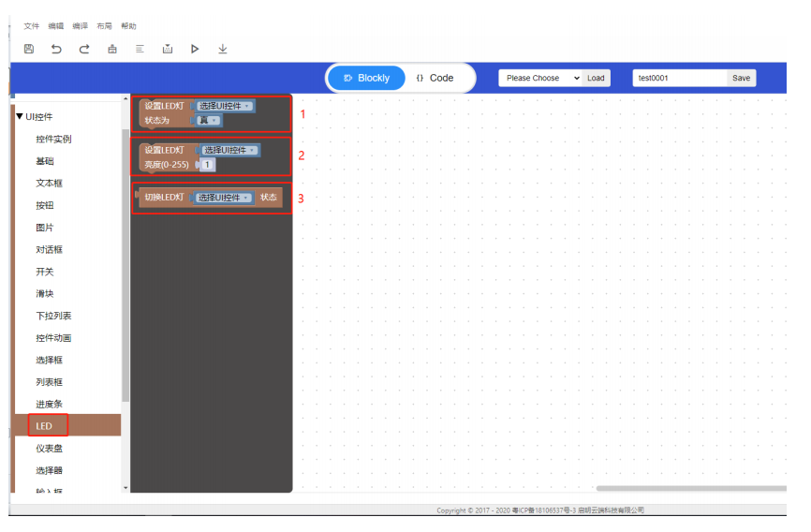Click the build/clean toolbar icon
Screen dimensions: 811x532
coord(112,49)
